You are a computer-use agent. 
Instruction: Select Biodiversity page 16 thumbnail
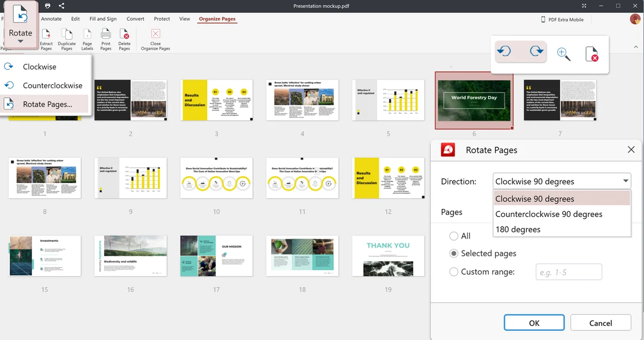pos(130,256)
